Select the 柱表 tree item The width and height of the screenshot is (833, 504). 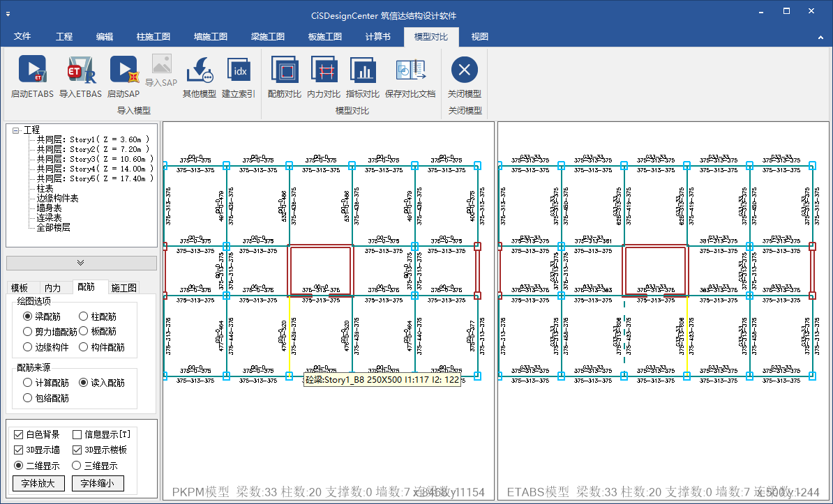point(45,188)
